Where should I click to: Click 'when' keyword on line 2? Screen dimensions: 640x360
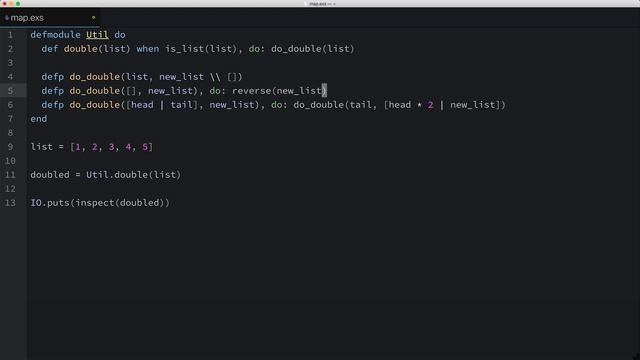148,49
